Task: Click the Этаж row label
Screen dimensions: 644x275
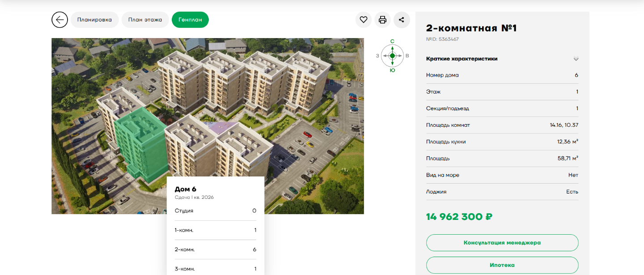Action: coord(433,92)
